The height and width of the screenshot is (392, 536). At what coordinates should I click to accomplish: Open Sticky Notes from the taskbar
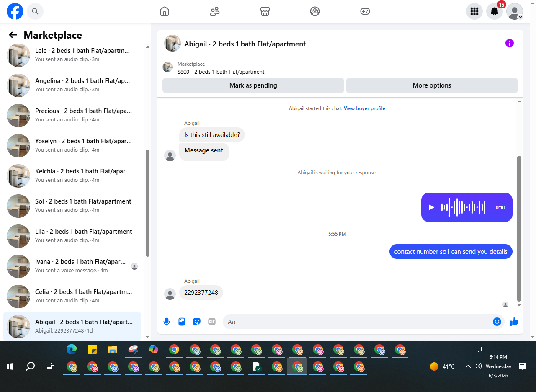92,349
